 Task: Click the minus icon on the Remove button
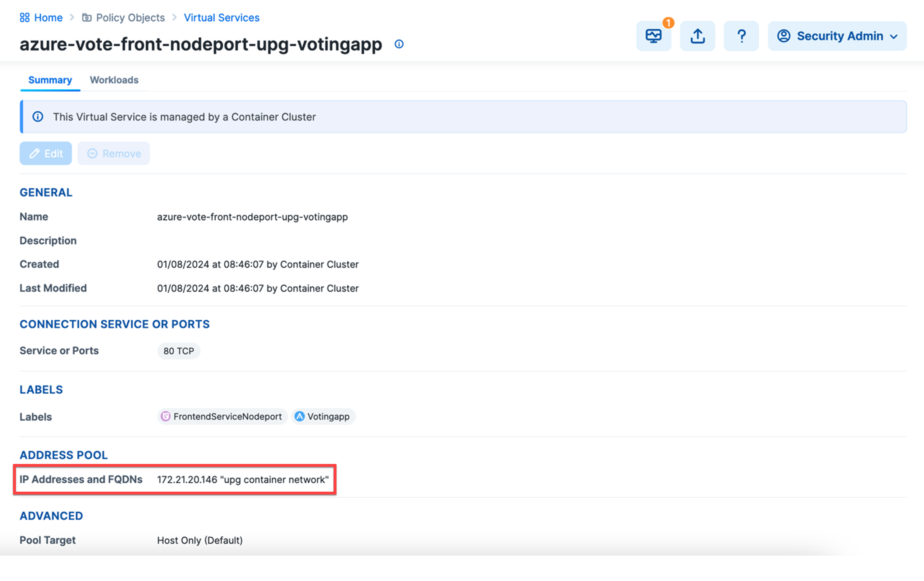pos(92,153)
